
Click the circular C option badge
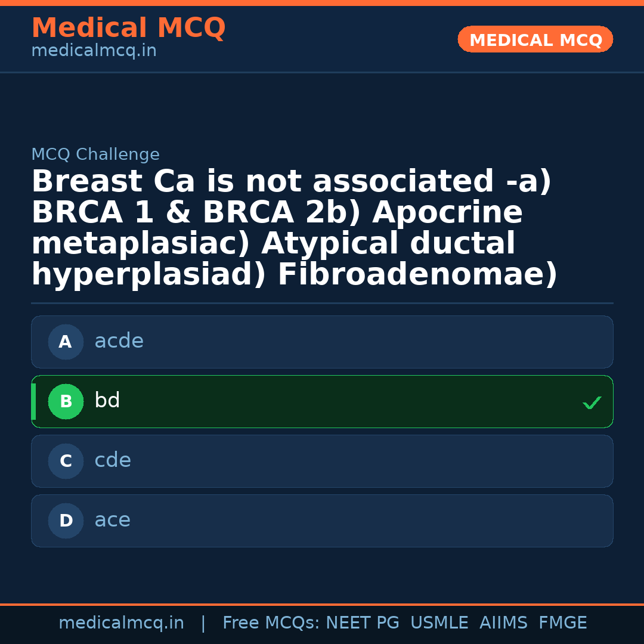point(66,461)
